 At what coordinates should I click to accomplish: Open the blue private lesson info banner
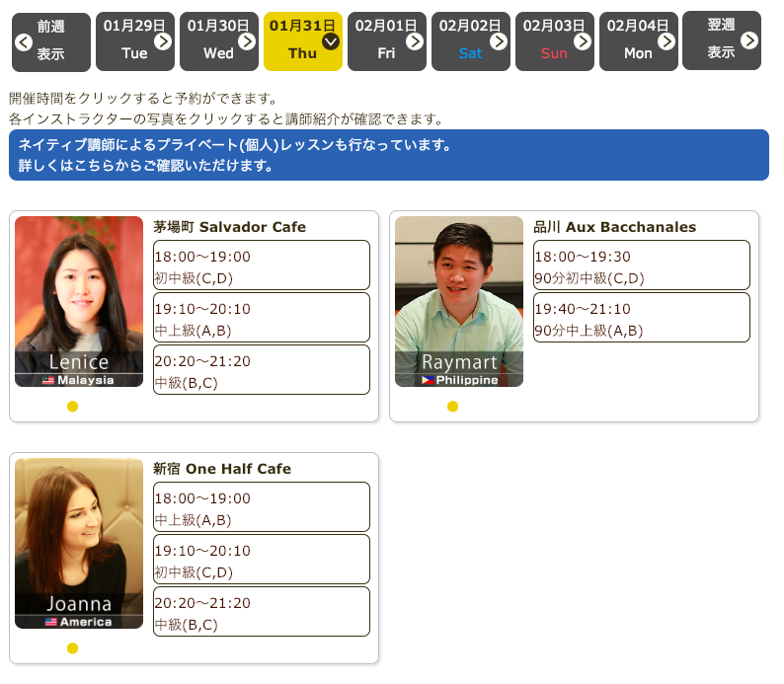pos(388,155)
